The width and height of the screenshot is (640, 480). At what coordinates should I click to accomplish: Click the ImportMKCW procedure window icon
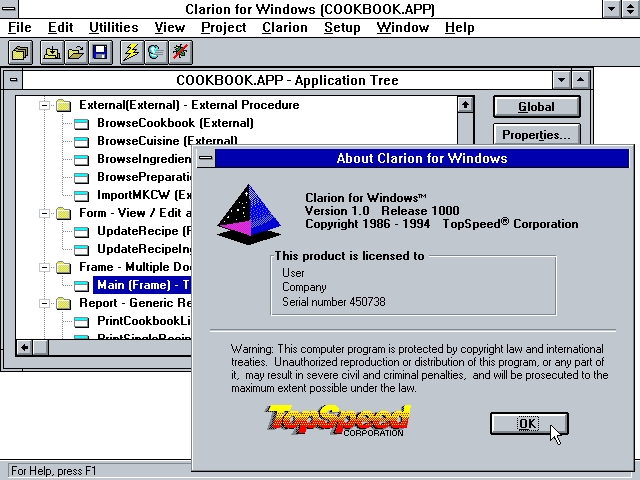point(81,196)
